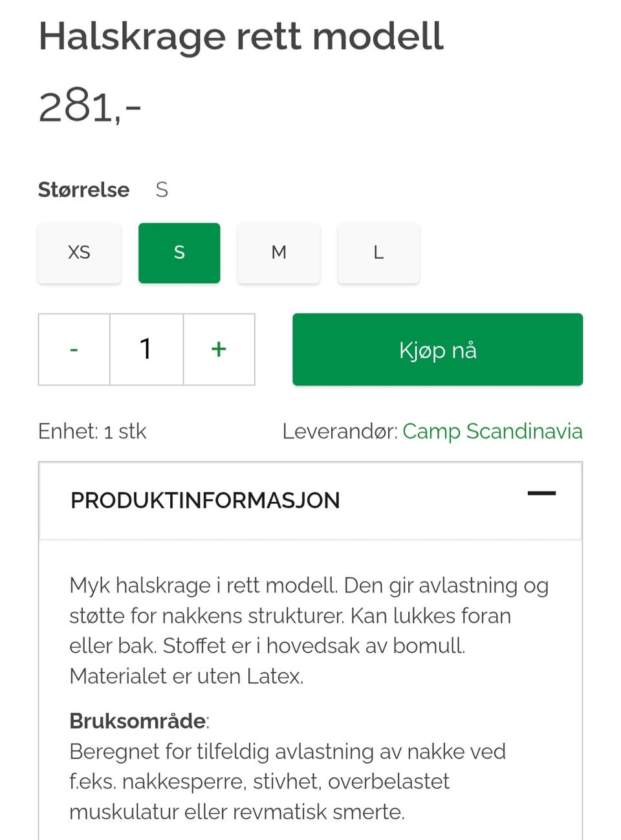Click the Kjøp nå button
621x840 pixels.
(x=437, y=350)
